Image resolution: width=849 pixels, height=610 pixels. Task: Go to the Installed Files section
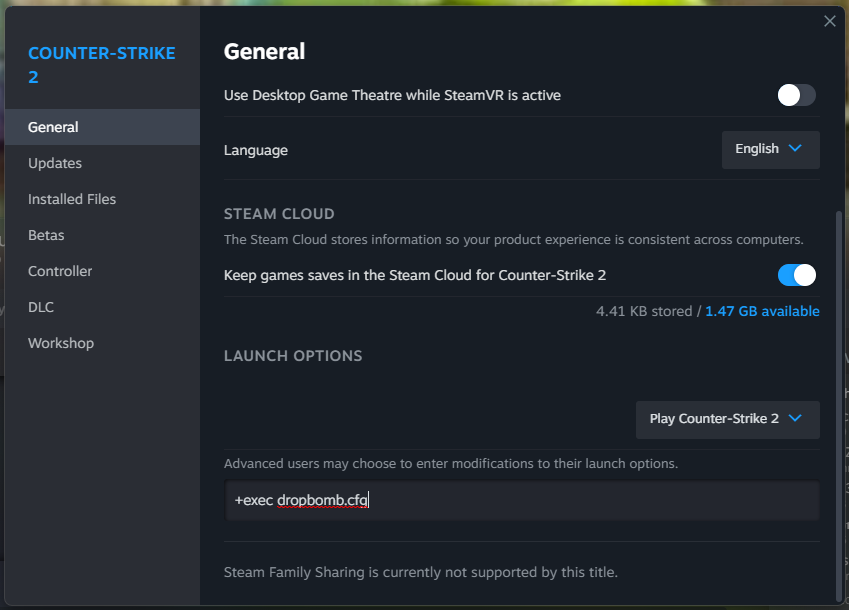tap(72, 199)
